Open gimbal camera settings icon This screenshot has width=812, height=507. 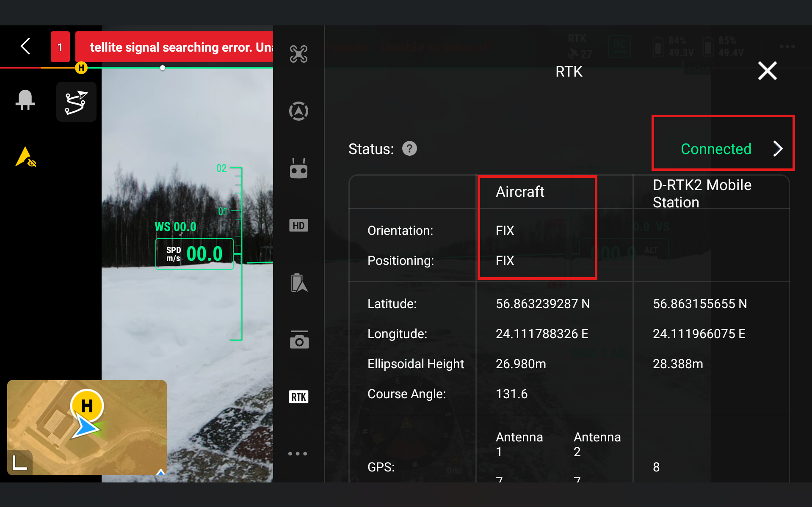click(298, 340)
